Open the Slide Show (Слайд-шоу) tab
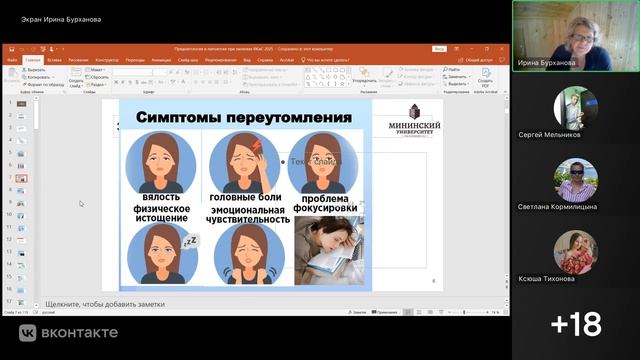The width and height of the screenshot is (640, 360). pos(188,60)
